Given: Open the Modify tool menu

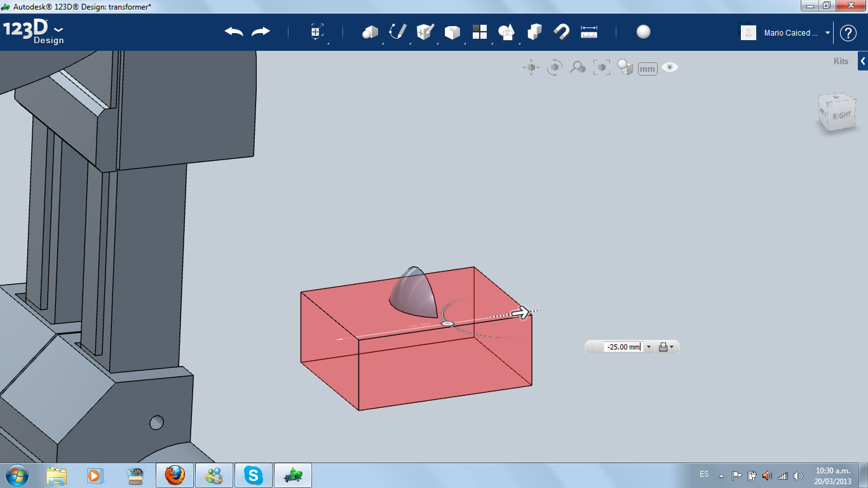Looking at the screenshot, I should (x=452, y=32).
